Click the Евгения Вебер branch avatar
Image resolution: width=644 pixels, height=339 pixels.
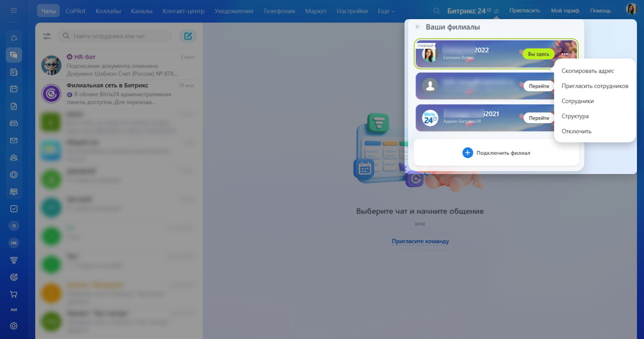point(430,54)
